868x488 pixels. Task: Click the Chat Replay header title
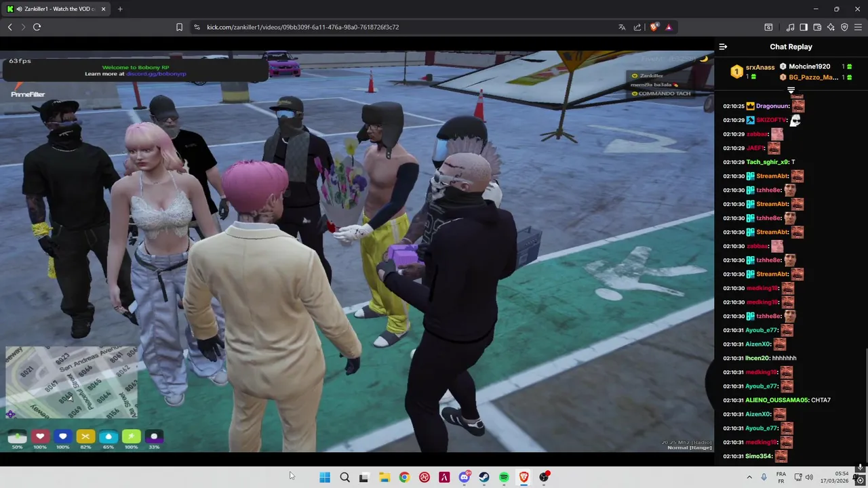tap(791, 47)
